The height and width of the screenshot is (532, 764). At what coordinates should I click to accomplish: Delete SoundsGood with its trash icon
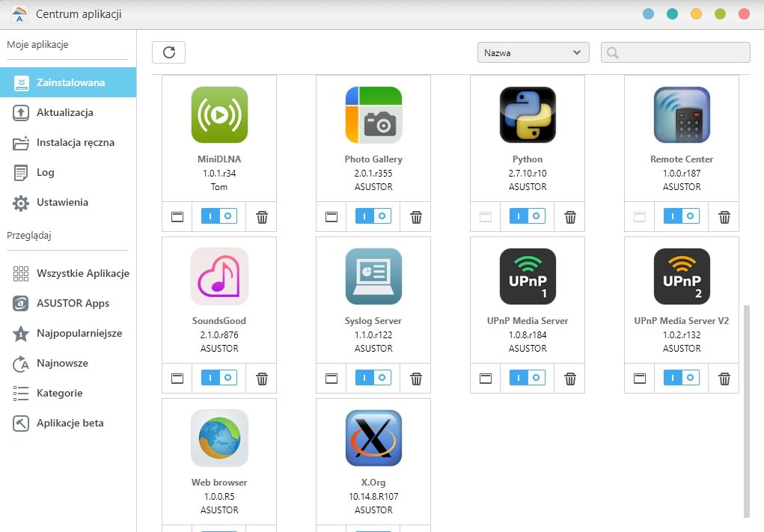tap(262, 379)
